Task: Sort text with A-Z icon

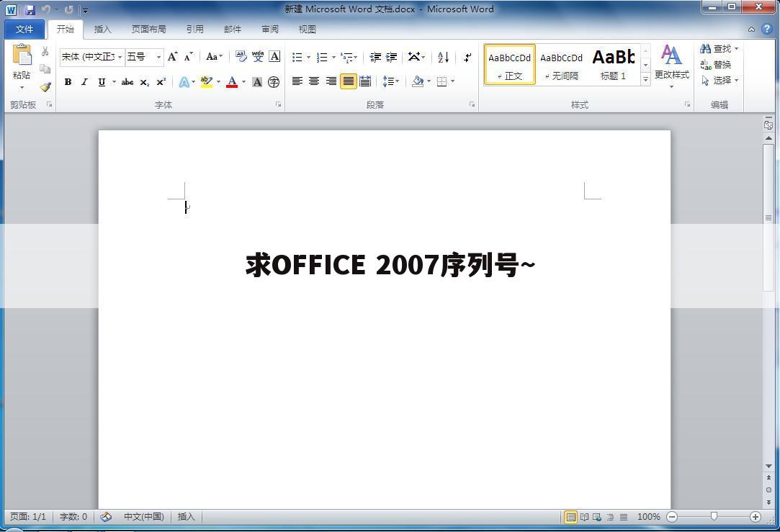Action: click(x=443, y=57)
